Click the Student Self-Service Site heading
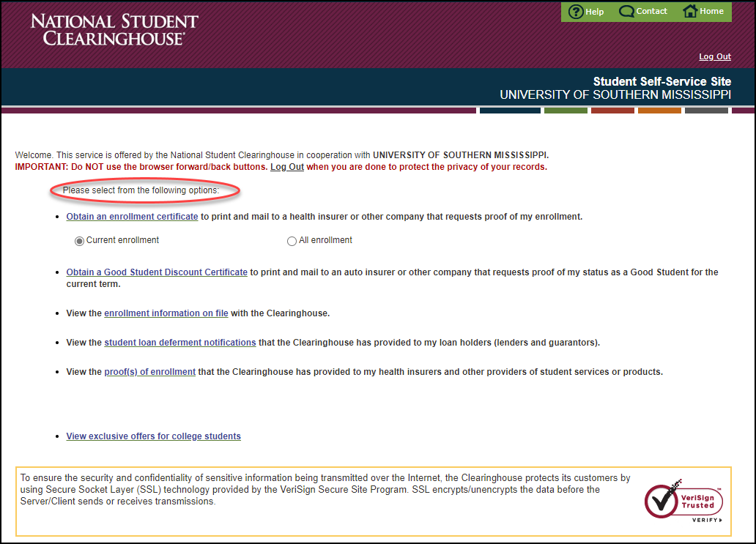Image resolution: width=756 pixels, height=544 pixels. click(662, 81)
